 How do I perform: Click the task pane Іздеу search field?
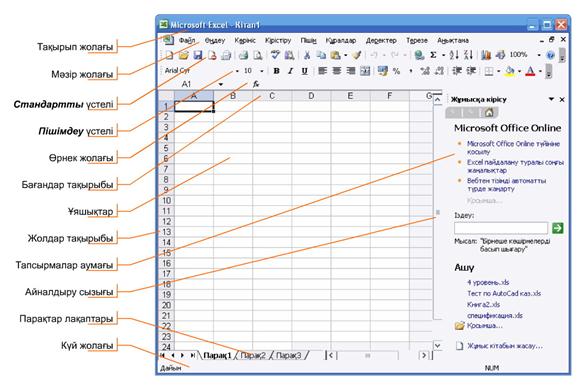click(501, 228)
